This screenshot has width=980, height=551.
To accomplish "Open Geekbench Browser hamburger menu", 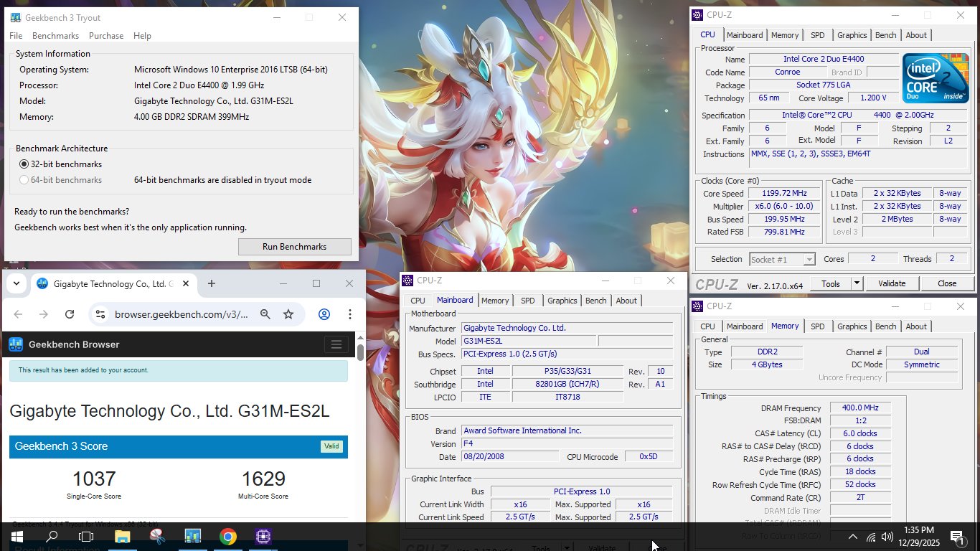I will pos(336,344).
